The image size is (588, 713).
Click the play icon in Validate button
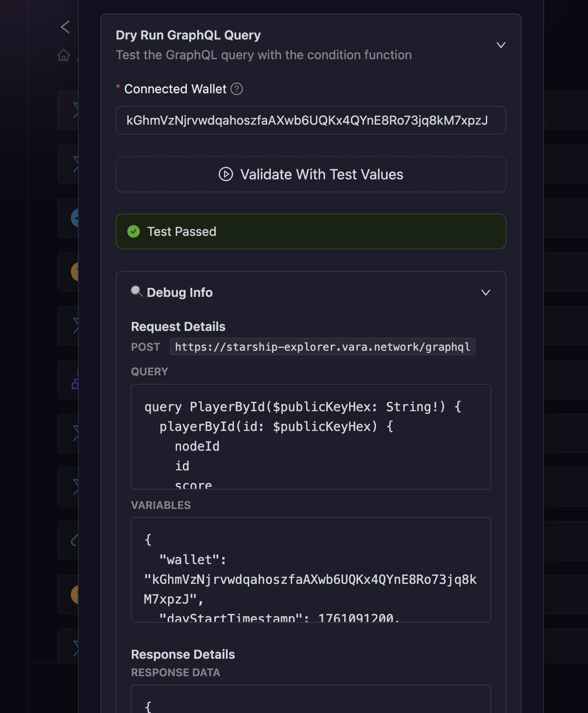tap(226, 174)
